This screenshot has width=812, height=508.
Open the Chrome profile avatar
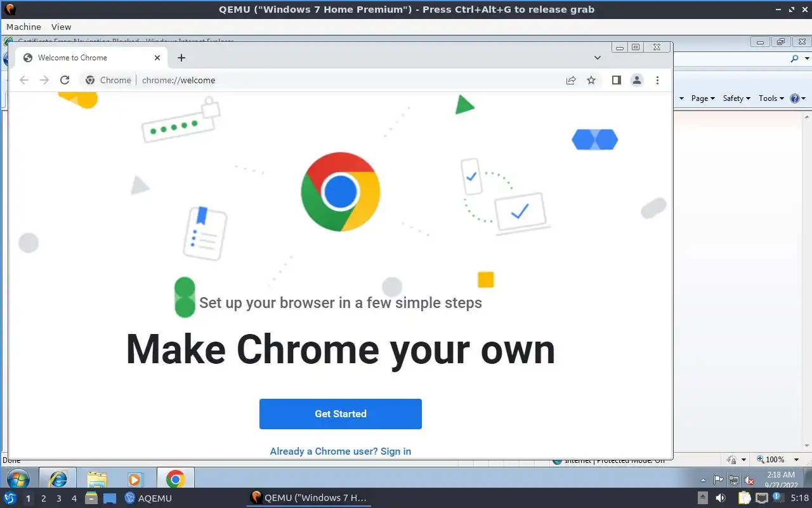point(637,80)
